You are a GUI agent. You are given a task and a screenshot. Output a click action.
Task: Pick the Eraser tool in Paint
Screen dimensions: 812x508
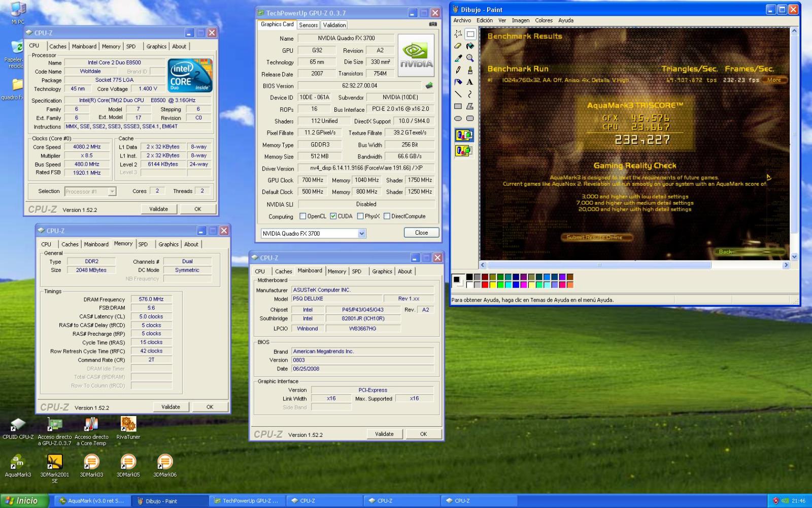(x=458, y=46)
